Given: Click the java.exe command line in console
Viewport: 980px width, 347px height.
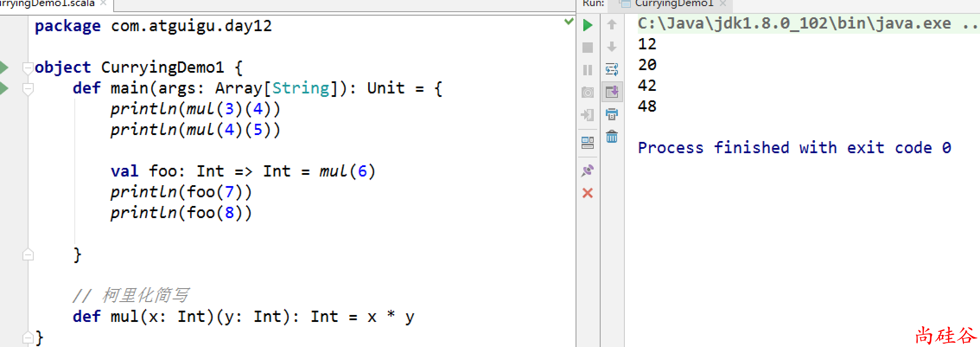Looking at the screenshot, I should point(794,23).
